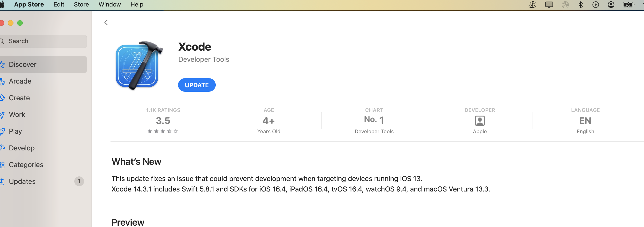Click the Xcode title text
The image size is (644, 227).
195,47
